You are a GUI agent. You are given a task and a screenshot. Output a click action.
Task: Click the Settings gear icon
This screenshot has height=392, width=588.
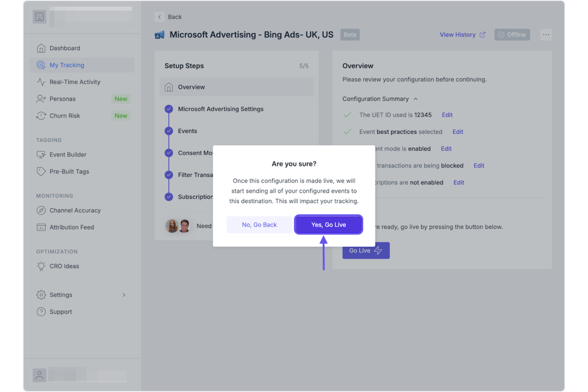(x=41, y=295)
